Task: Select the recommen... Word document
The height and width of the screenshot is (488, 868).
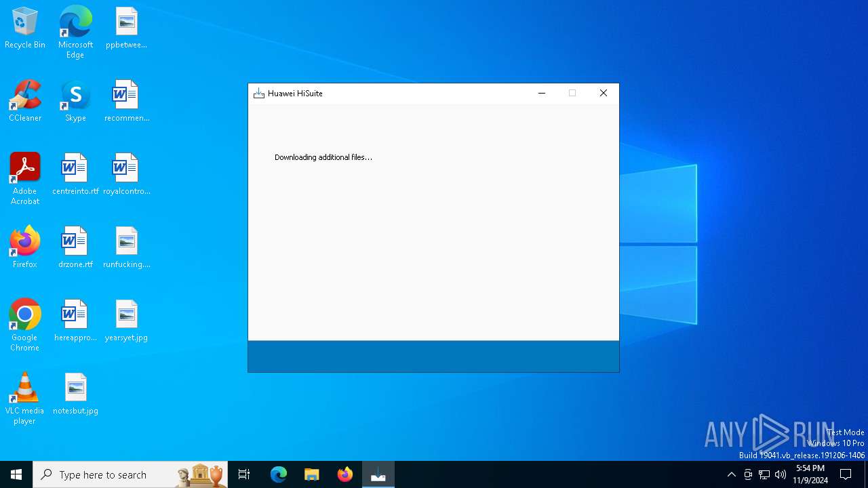Action: [126, 101]
